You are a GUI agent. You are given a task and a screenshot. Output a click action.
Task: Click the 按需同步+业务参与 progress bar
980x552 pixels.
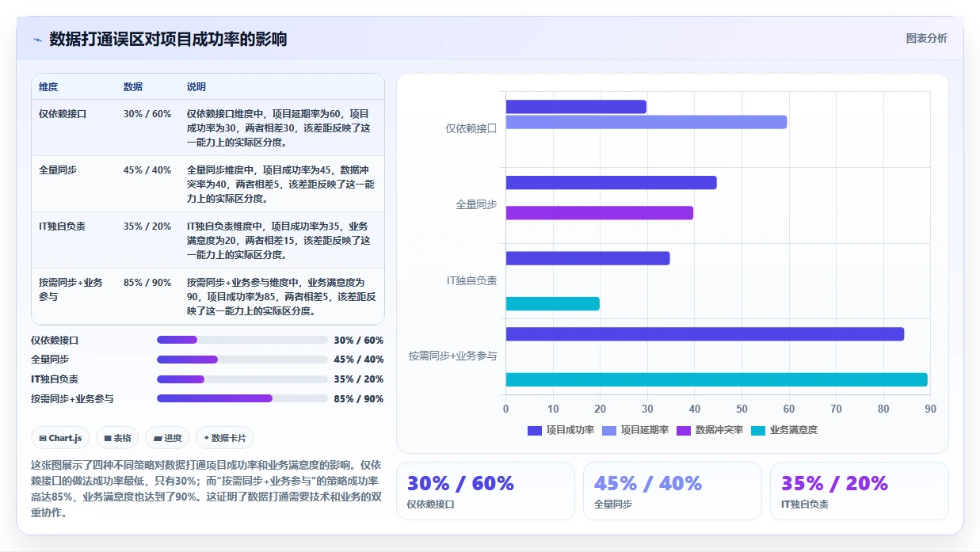click(x=242, y=398)
